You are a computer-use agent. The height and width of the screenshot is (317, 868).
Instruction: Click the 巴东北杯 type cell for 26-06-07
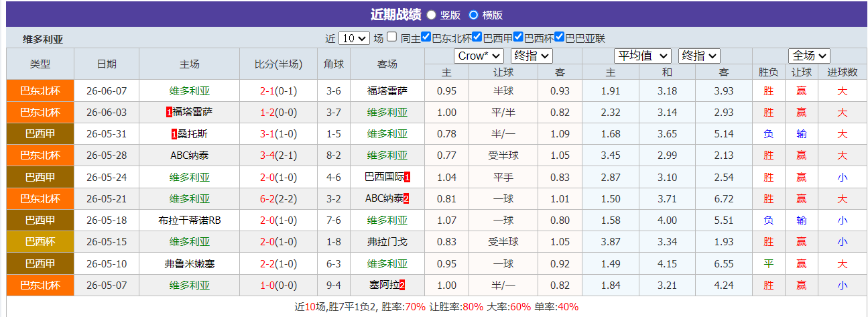pyautogui.click(x=40, y=90)
